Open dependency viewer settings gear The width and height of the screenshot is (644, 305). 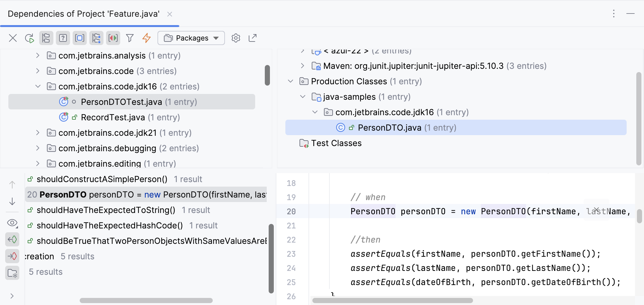[236, 38]
